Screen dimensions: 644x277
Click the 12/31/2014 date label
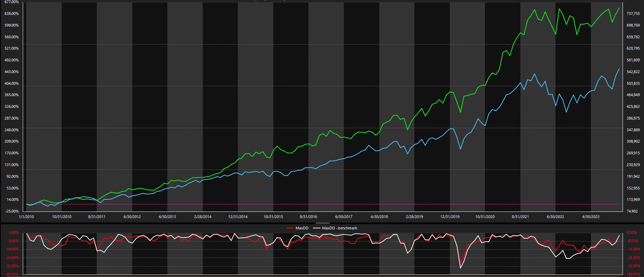click(238, 217)
